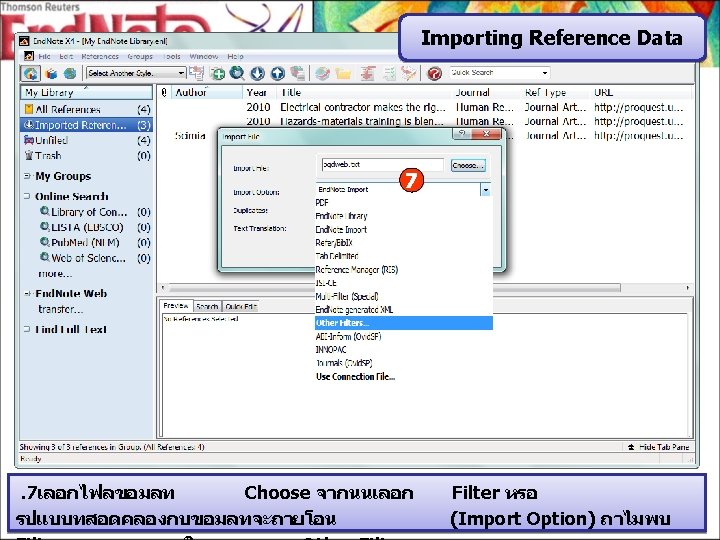This screenshot has height=540, width=720.
Task: Choose PDF in the import option list
Action: click(404, 202)
